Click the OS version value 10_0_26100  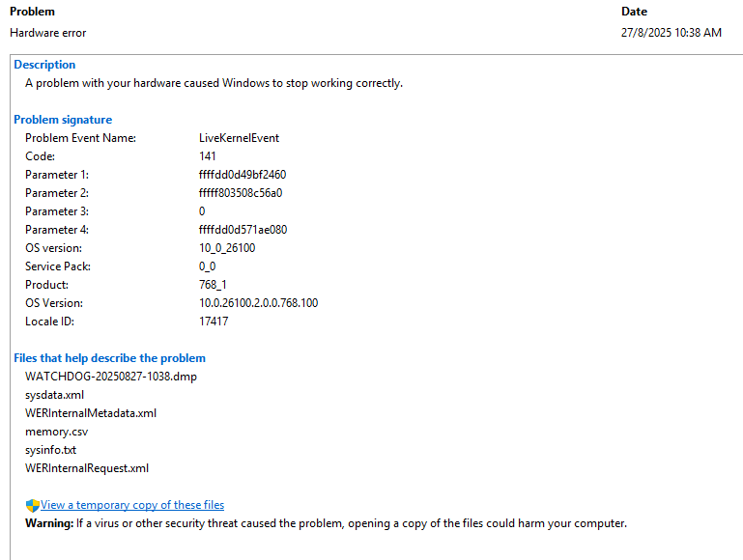[x=227, y=248]
